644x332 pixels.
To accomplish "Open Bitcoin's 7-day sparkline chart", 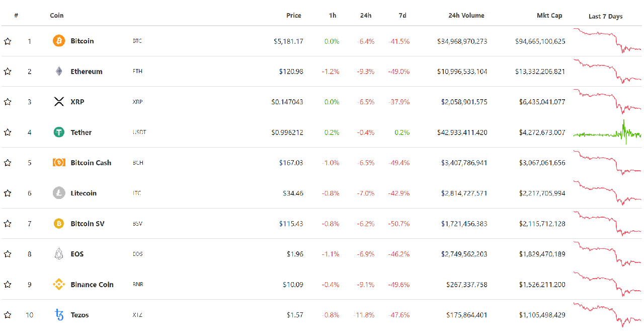I will [x=607, y=41].
